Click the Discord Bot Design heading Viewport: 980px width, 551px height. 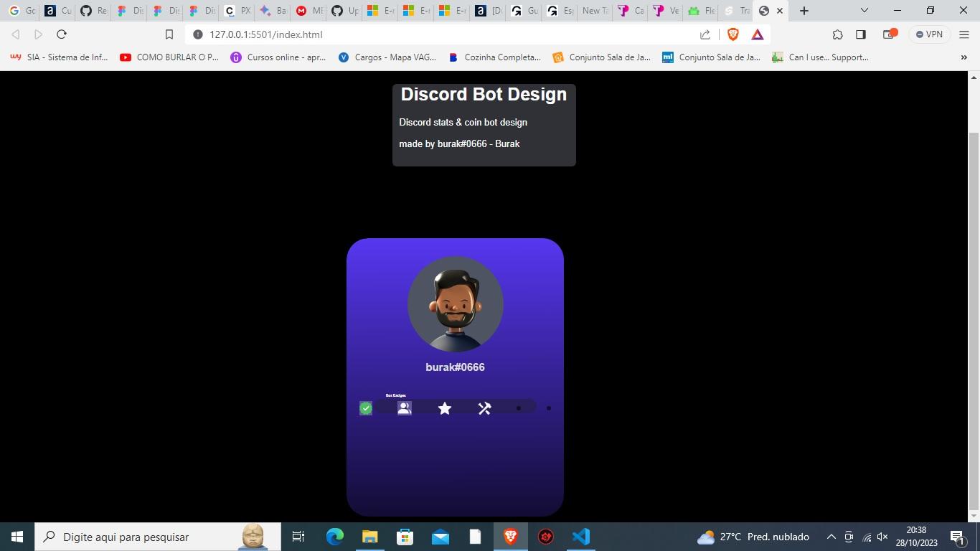click(484, 95)
